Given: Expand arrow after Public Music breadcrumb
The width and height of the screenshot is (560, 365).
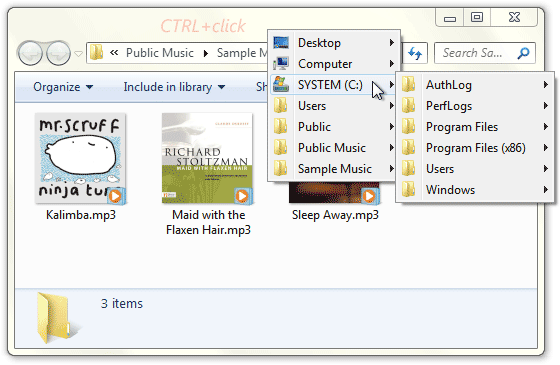Looking at the screenshot, I should pos(205,53).
